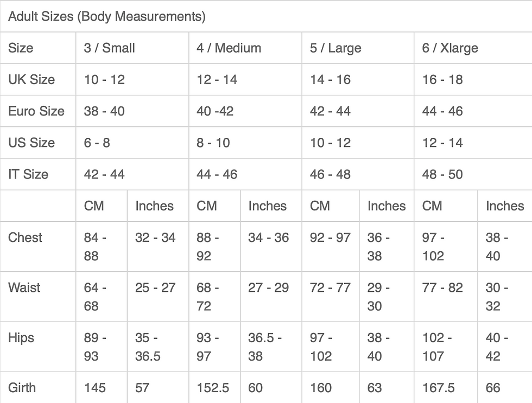Screen dimensions: 532x403
Task: Click the Chest row label
Action: pyautogui.click(x=25, y=237)
